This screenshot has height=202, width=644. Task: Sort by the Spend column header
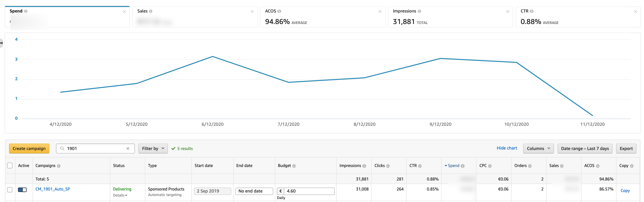coord(453,166)
